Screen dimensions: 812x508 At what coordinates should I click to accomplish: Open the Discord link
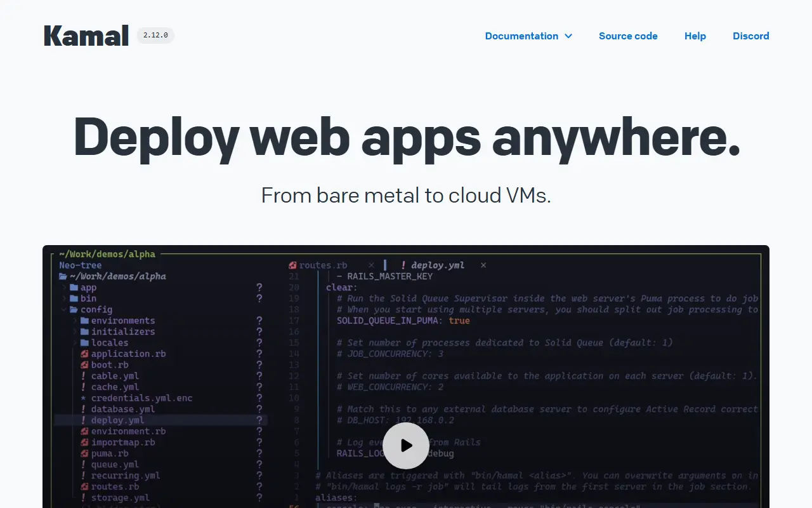pos(751,36)
